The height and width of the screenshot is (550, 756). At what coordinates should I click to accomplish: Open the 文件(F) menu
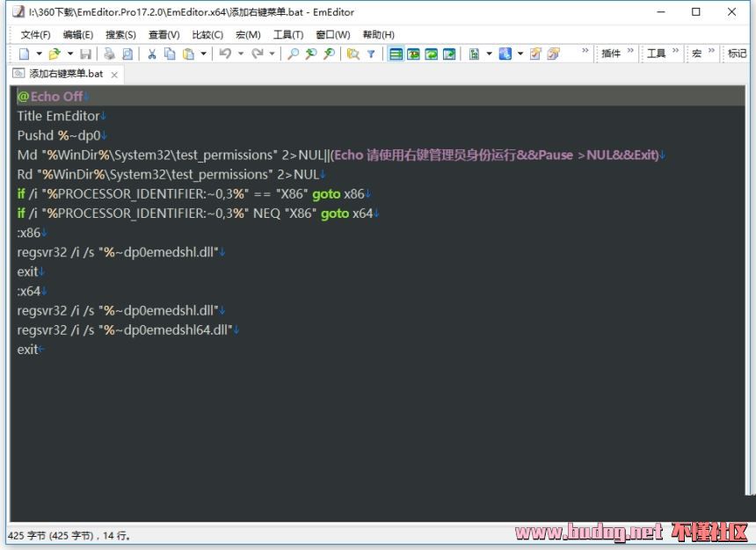pyautogui.click(x=36, y=35)
